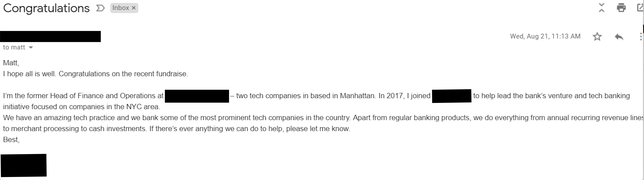Click the redacted sender name

(x=50, y=37)
